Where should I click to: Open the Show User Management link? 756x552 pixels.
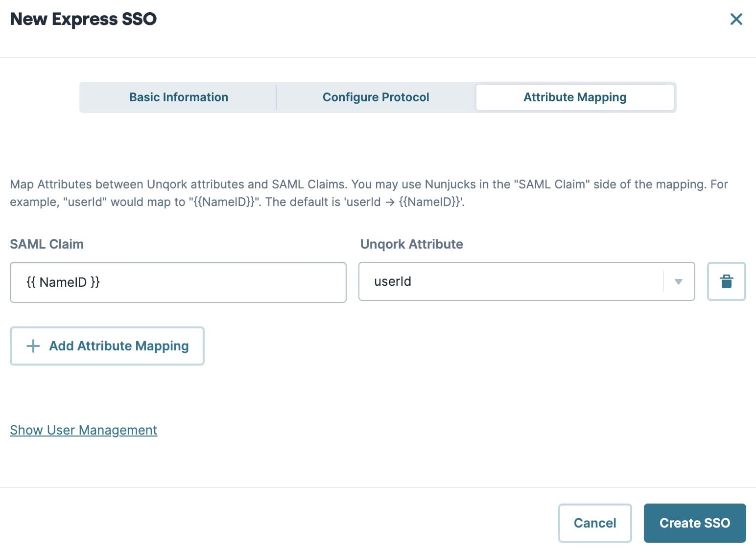(x=84, y=430)
